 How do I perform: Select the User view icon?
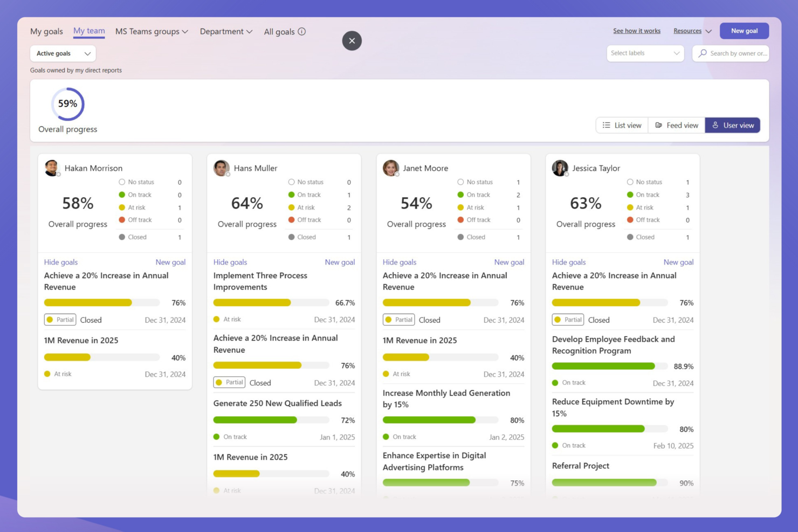click(x=715, y=125)
